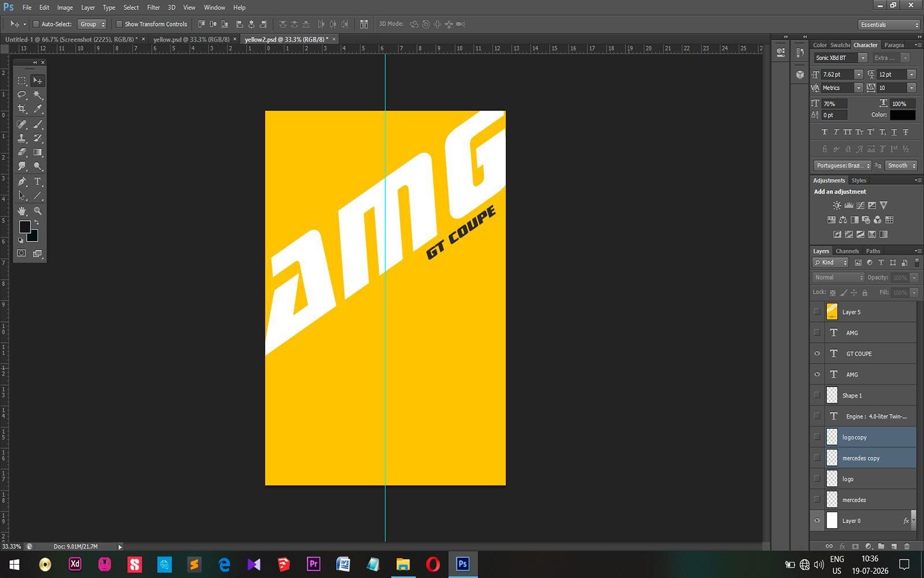
Task: Select the Hand tool
Action: click(x=22, y=211)
